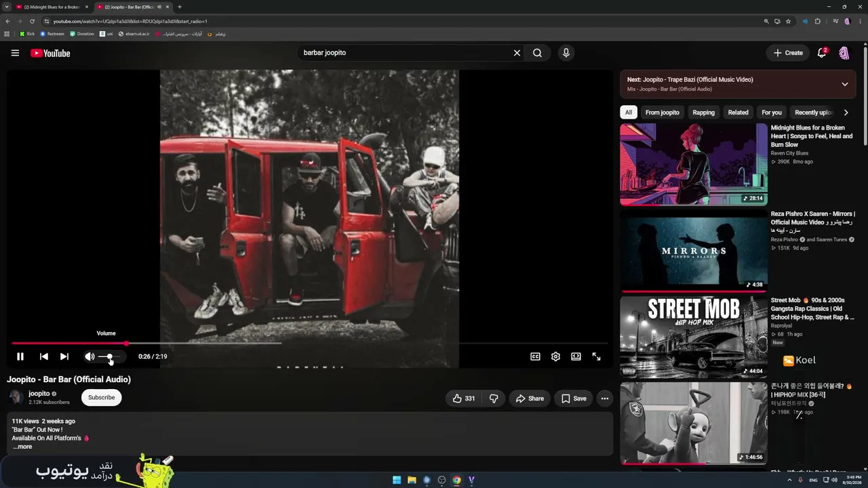Mute the video with speaker icon

(90, 357)
